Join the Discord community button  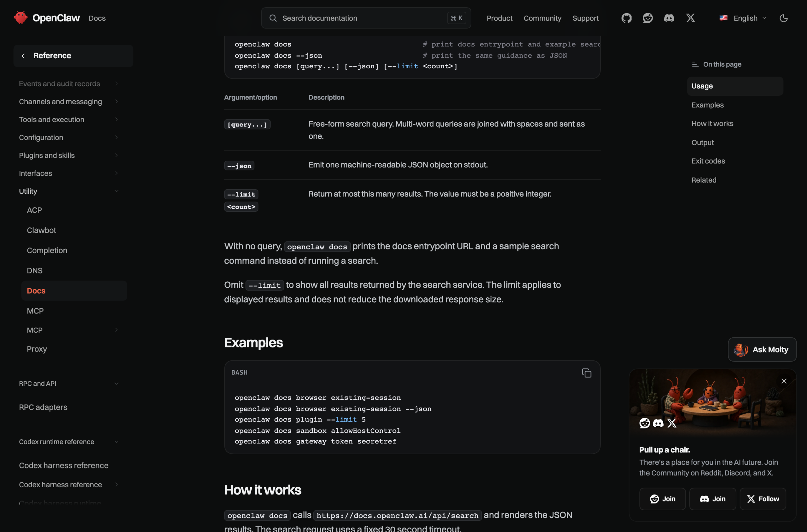coord(713,499)
